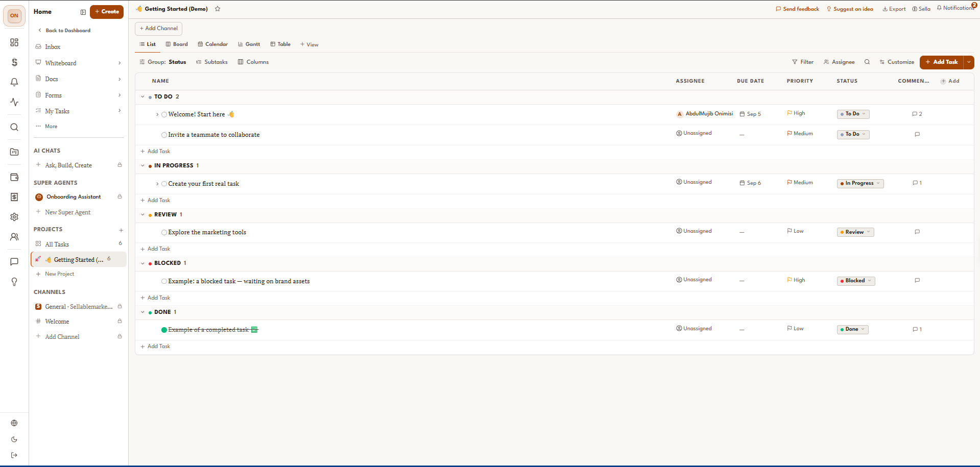
Task: Click the wallet icon in left rail
Action: 14,177
